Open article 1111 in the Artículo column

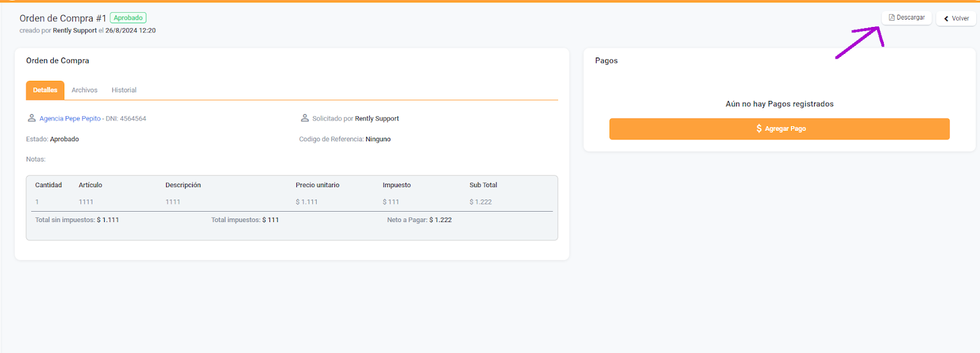[x=86, y=202]
